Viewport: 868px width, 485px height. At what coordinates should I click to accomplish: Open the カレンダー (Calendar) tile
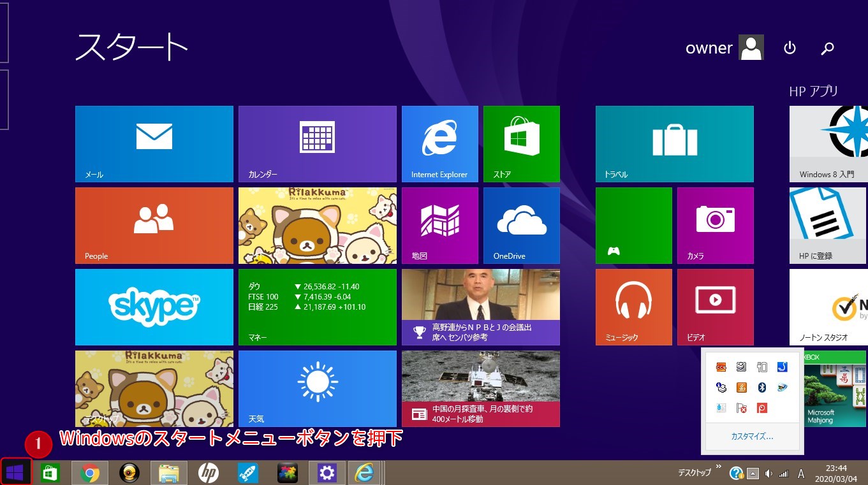318,144
